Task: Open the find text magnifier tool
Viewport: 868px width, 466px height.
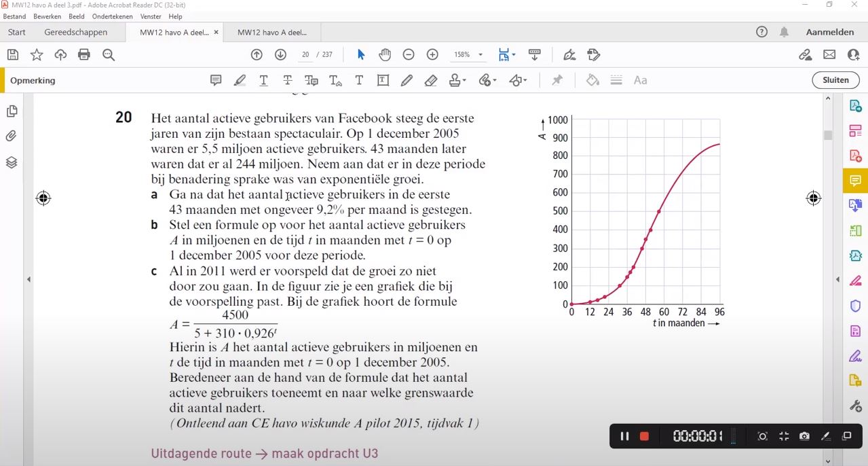Action: click(109, 55)
